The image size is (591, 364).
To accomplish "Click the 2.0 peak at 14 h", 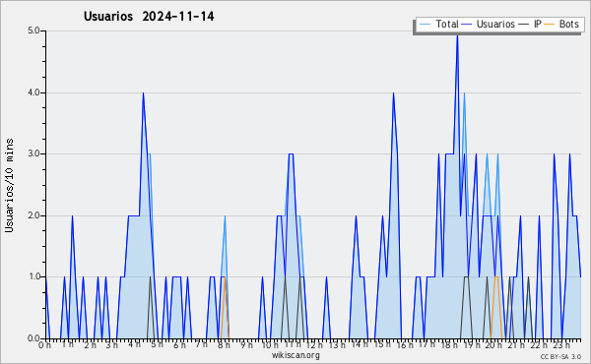I will [356, 216].
